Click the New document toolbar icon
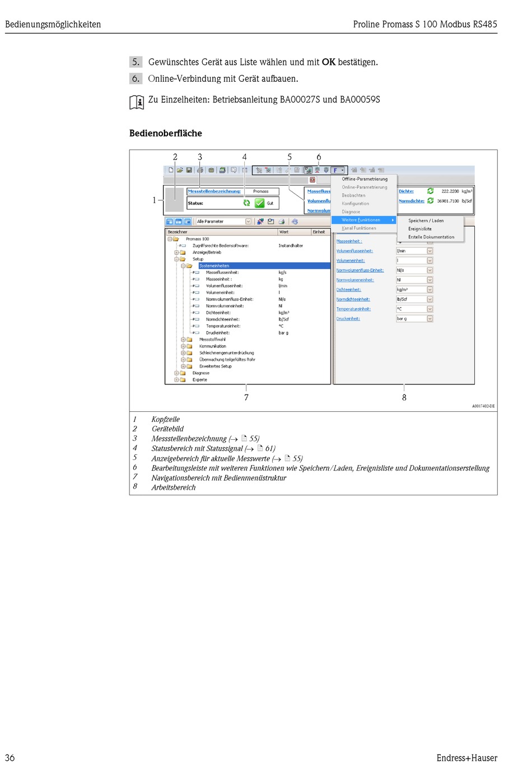 tap(171, 170)
